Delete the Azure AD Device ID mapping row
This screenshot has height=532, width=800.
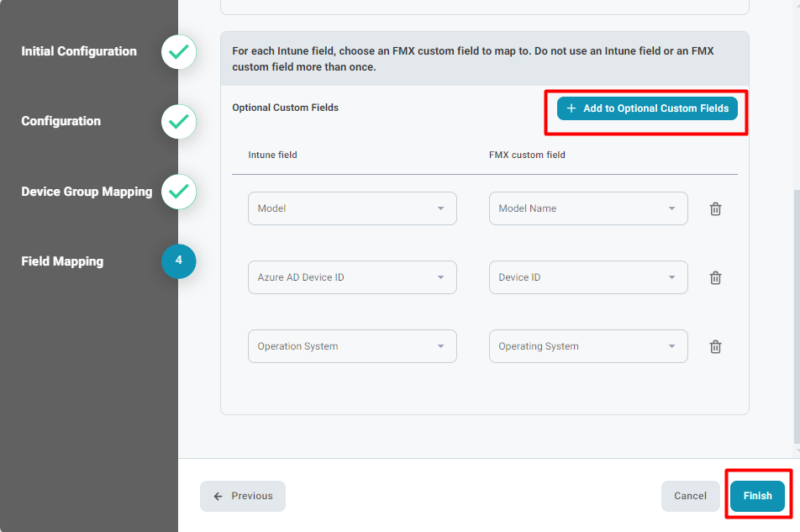click(715, 277)
